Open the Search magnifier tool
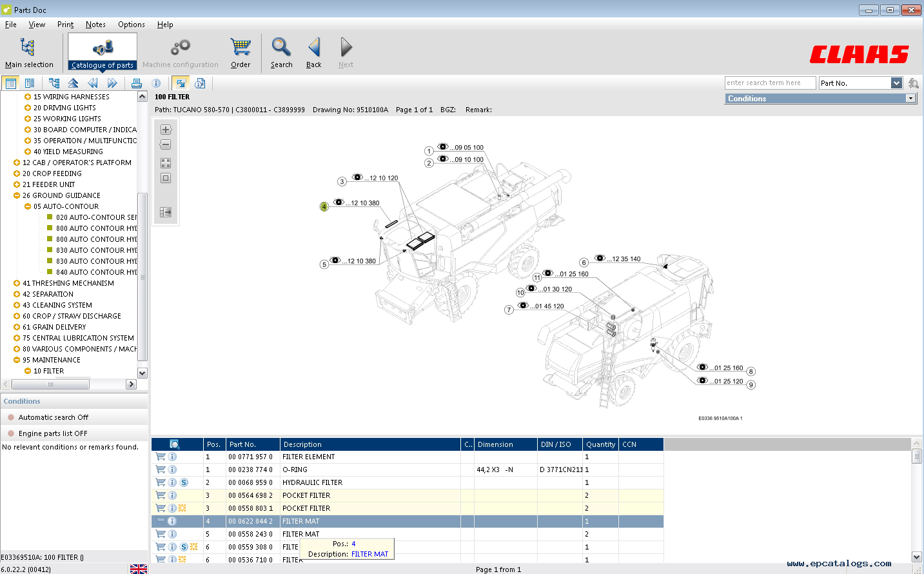This screenshot has height=574, width=924. click(x=281, y=52)
